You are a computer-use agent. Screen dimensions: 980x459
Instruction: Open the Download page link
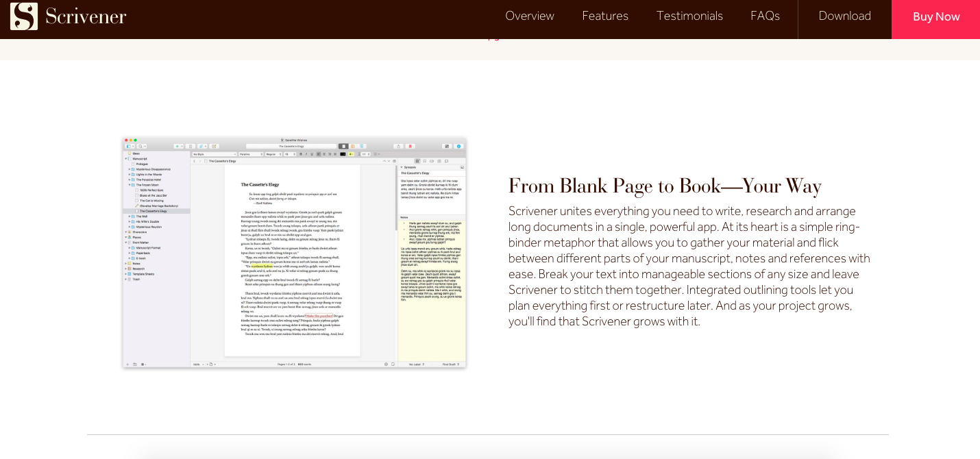(x=845, y=16)
